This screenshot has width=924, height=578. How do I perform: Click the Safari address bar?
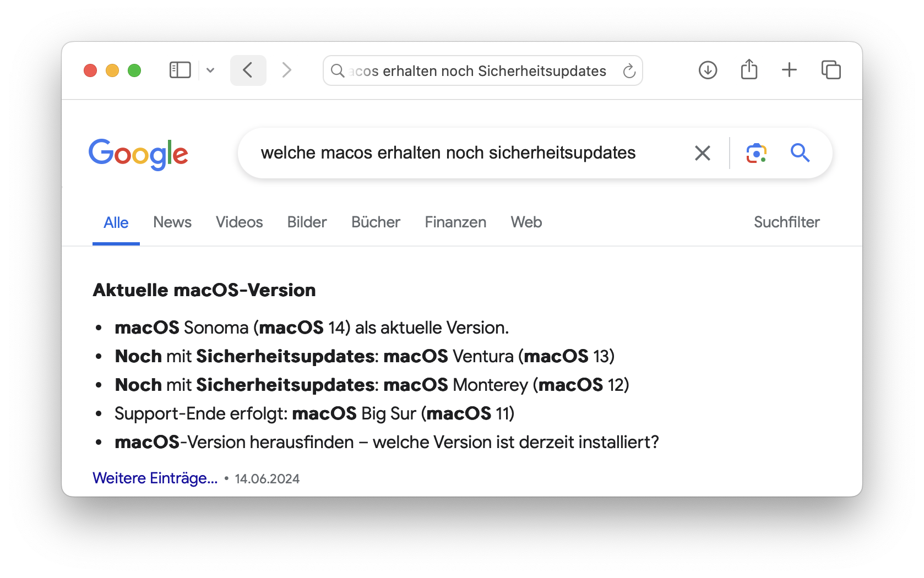477,71
